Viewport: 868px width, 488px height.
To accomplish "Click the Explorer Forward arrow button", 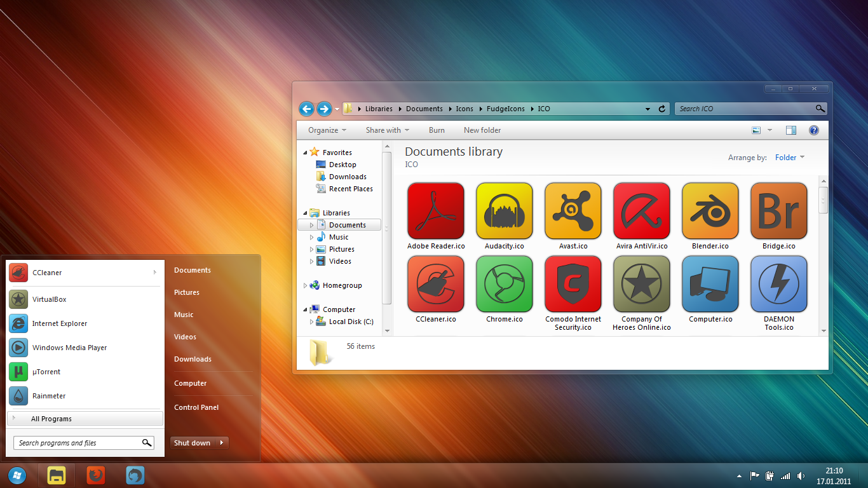I will pos(324,109).
